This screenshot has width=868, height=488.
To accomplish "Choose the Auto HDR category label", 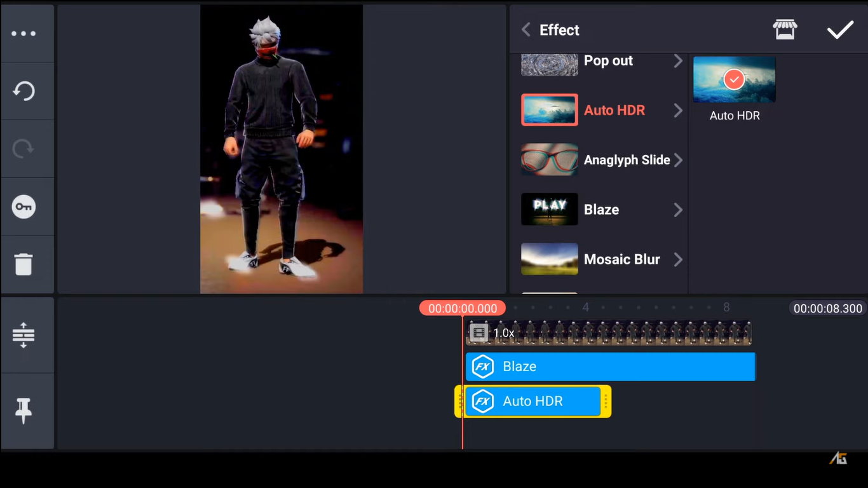I will point(614,111).
